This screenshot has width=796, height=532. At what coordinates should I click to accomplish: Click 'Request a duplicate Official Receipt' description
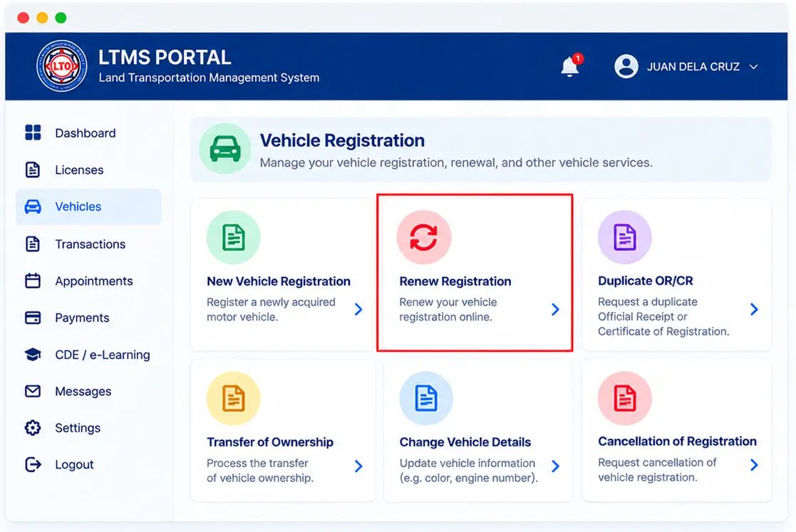[663, 316]
